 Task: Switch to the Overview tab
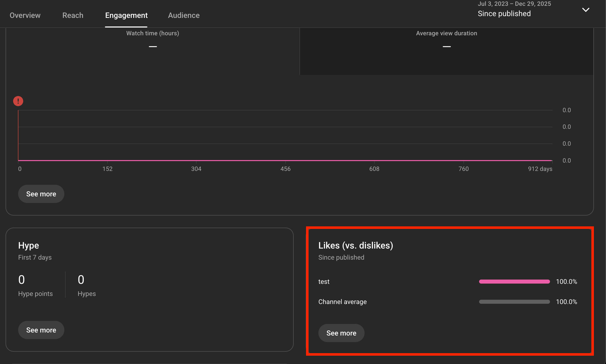pos(25,15)
